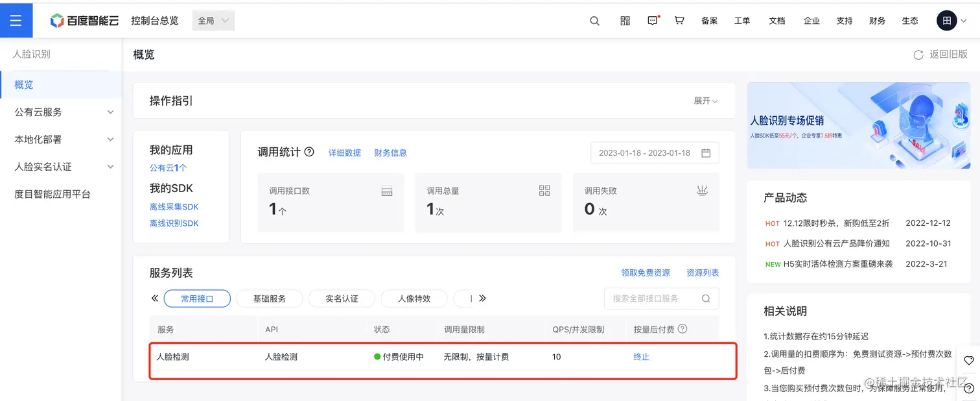Click 终止 for the 人脸检测 service

(x=641, y=357)
